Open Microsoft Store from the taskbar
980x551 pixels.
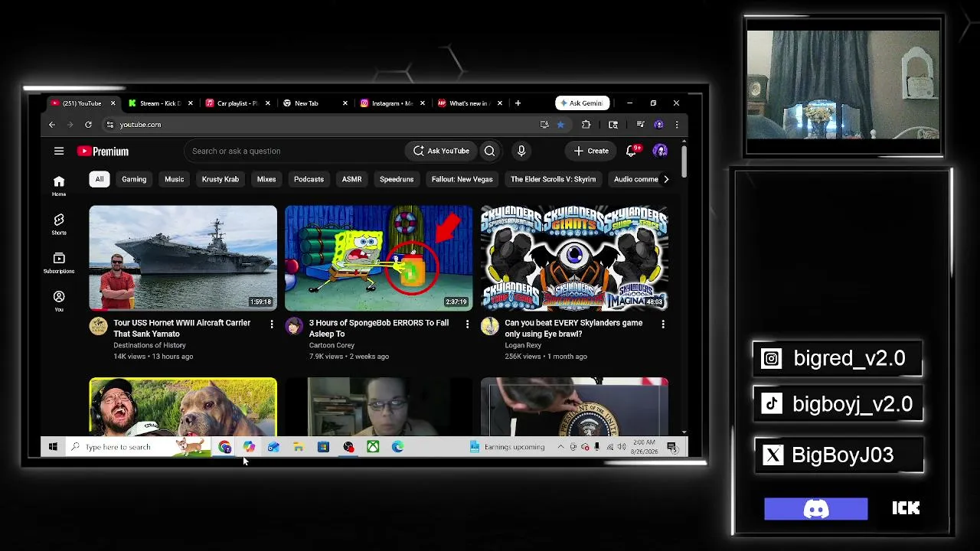[x=323, y=447]
